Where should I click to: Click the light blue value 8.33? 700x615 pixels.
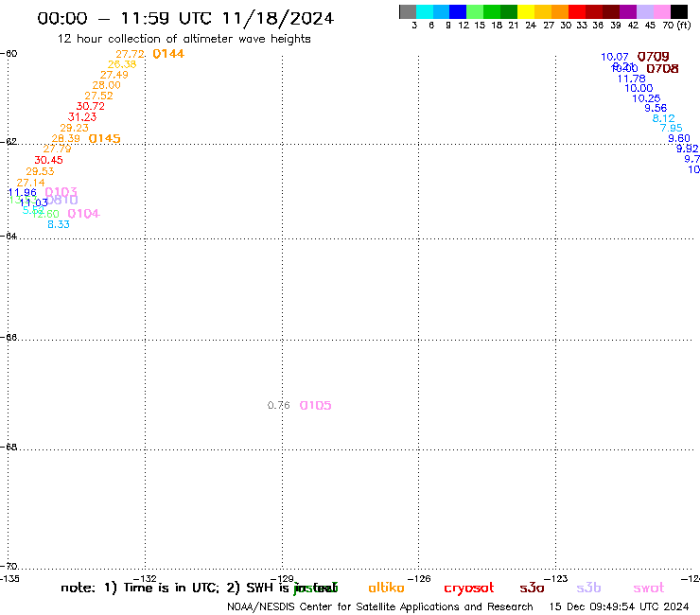pos(59,224)
